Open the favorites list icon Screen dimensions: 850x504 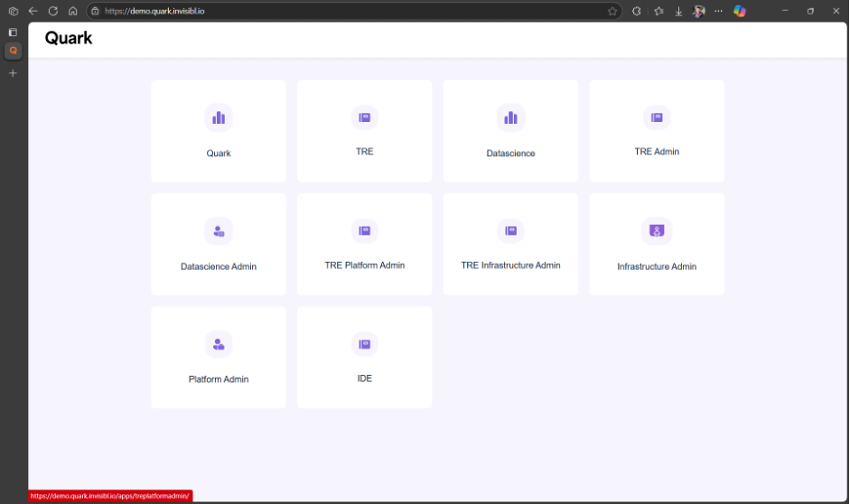click(659, 11)
